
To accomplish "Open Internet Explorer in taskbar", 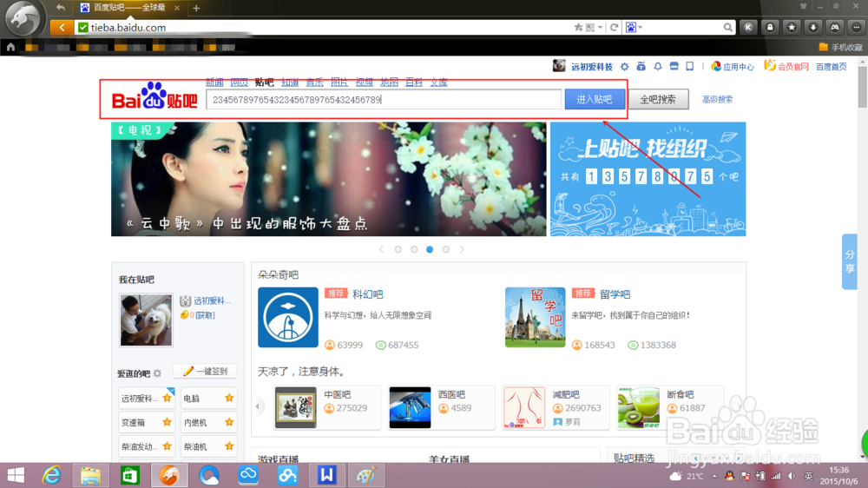I will tap(51, 475).
